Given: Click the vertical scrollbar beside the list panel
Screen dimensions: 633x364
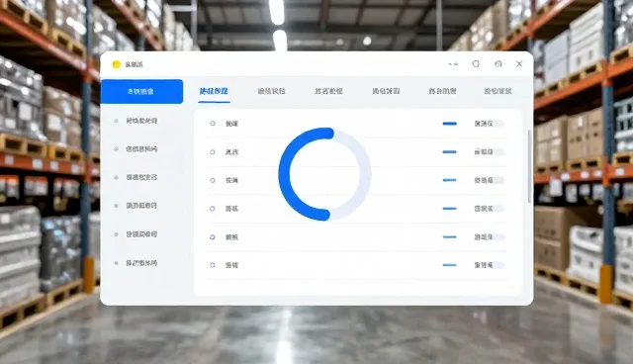Looking at the screenshot, I should [529, 166].
